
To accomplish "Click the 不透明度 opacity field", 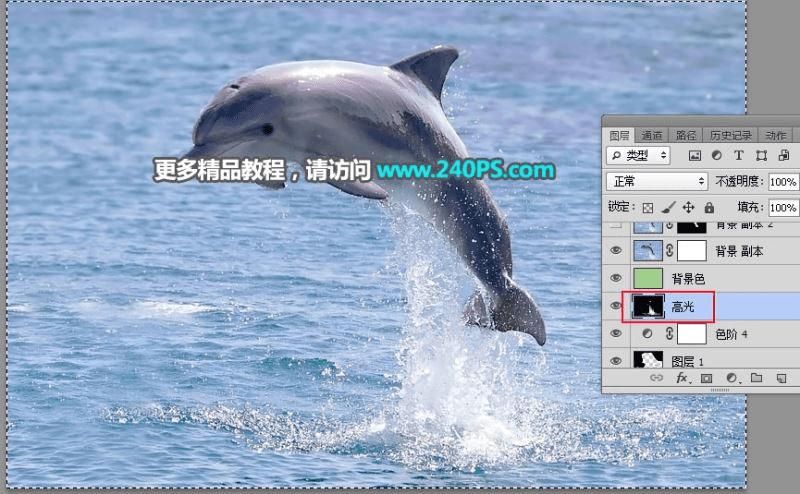I will [x=783, y=182].
